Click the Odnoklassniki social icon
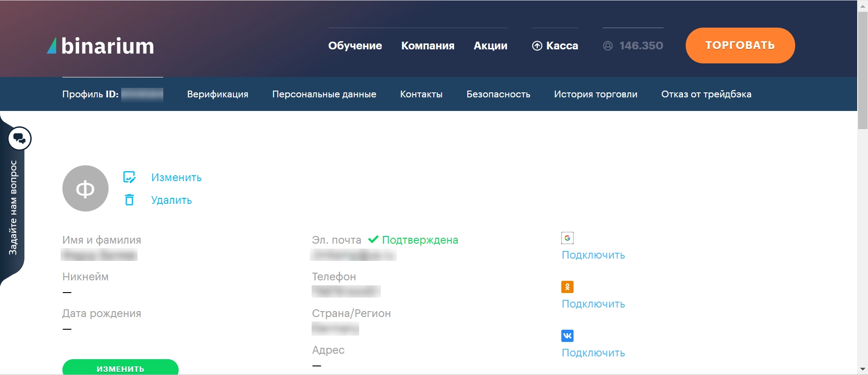868x375 pixels. point(567,287)
